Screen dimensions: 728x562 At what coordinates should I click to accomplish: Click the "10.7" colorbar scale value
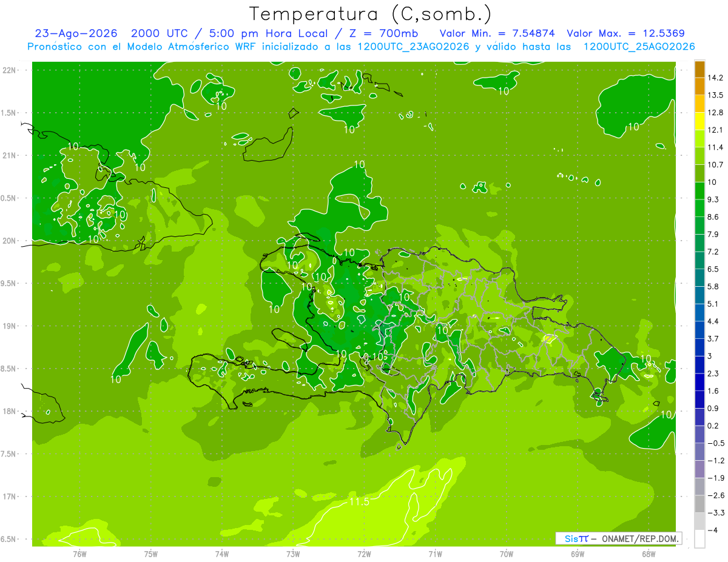pyautogui.click(x=715, y=165)
